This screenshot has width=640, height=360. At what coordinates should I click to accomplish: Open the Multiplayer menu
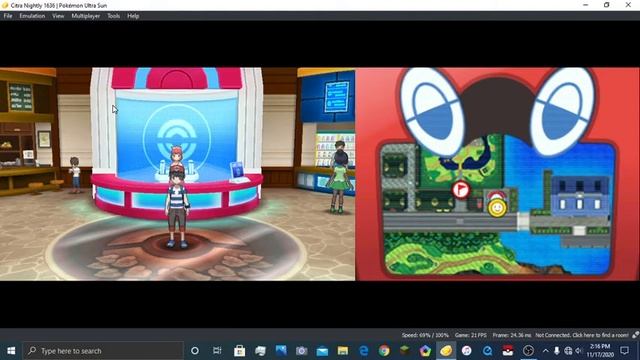86,16
